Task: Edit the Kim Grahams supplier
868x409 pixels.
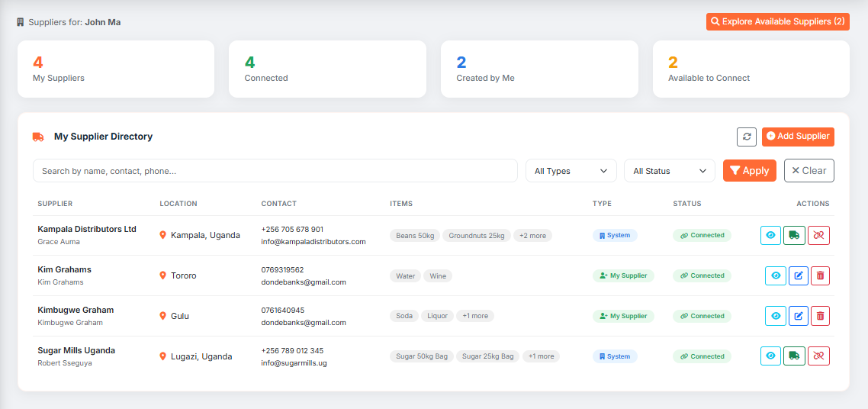Action: 799,275
